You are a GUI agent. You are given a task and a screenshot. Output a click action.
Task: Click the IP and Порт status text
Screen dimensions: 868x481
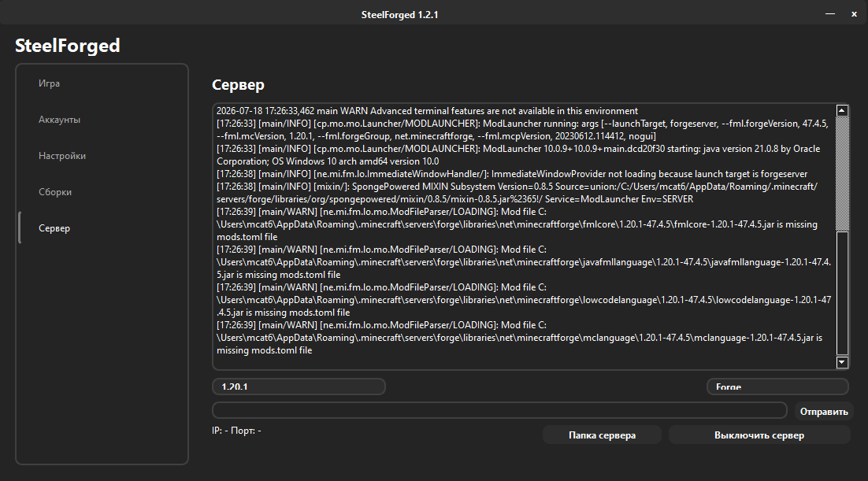point(236,431)
